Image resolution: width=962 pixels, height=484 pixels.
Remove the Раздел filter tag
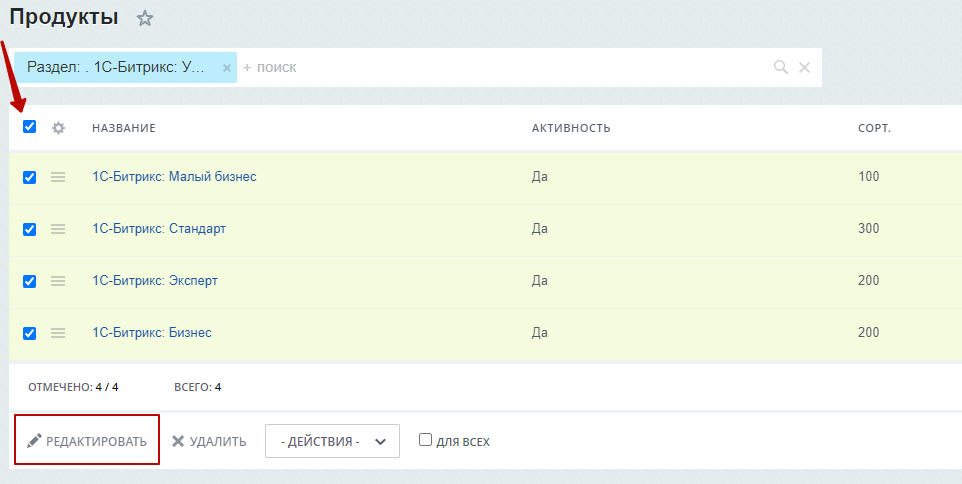[226, 68]
